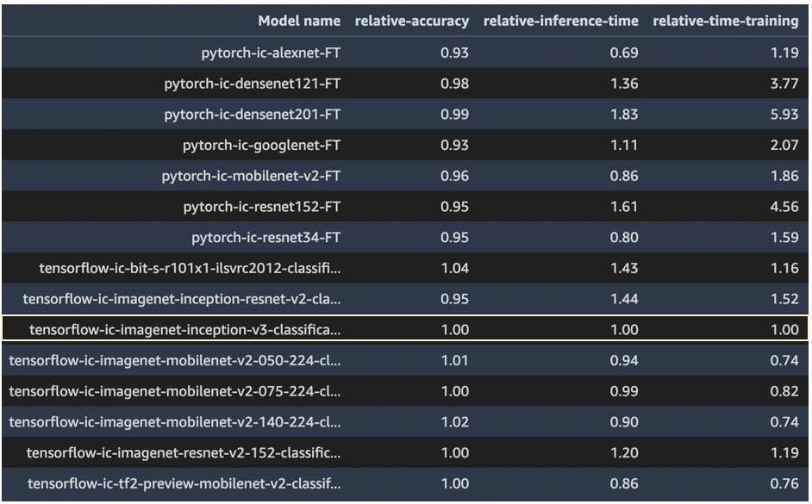Screen dimensions: 812x504
Task: Click resnet34 inference time value 0.80
Action: (624, 238)
